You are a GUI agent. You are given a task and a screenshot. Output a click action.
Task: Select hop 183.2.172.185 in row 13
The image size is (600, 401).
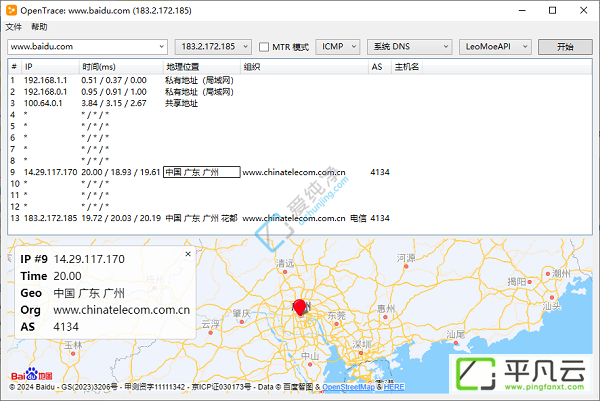click(51, 218)
